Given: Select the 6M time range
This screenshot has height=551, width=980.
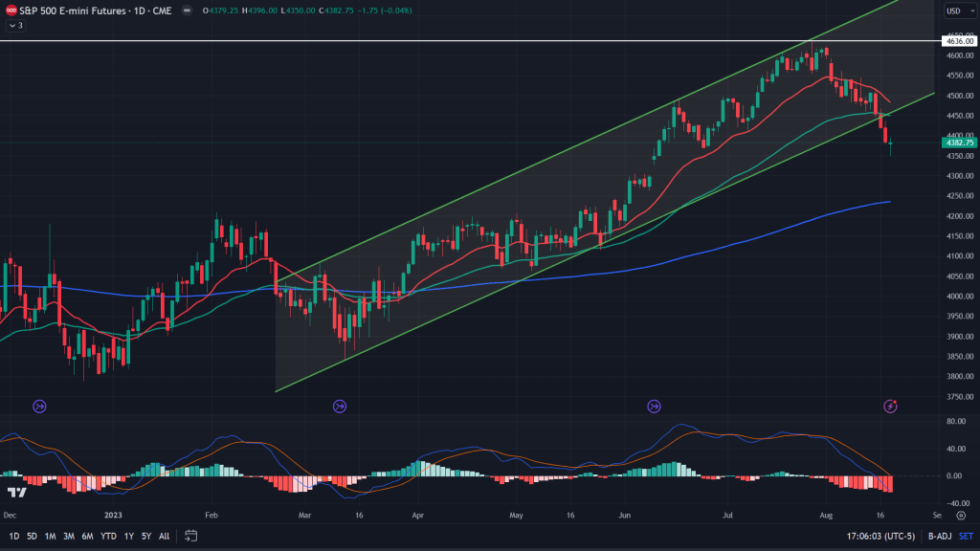Looking at the screenshot, I should point(87,537).
